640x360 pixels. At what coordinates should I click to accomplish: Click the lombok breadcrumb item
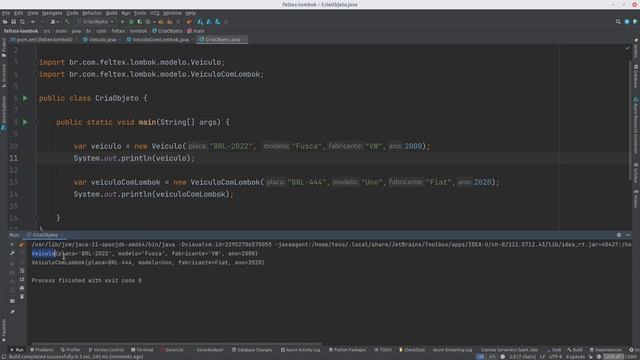(138, 31)
